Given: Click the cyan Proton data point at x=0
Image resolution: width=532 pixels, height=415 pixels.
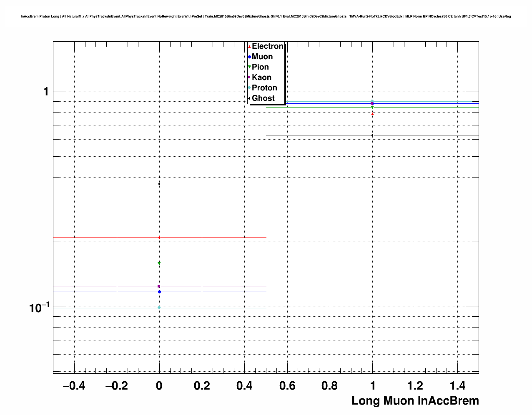Looking at the screenshot, I should point(159,307).
